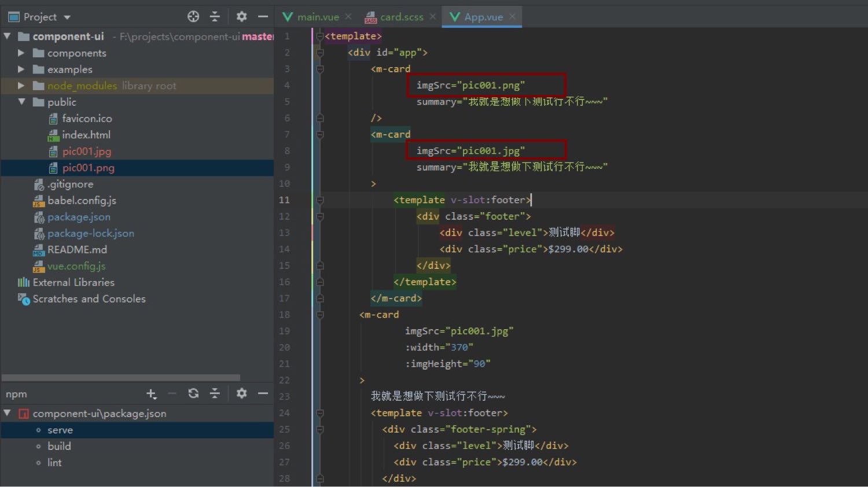Close the App.vue tab
The height and width of the screenshot is (487, 868).
pyautogui.click(x=512, y=17)
